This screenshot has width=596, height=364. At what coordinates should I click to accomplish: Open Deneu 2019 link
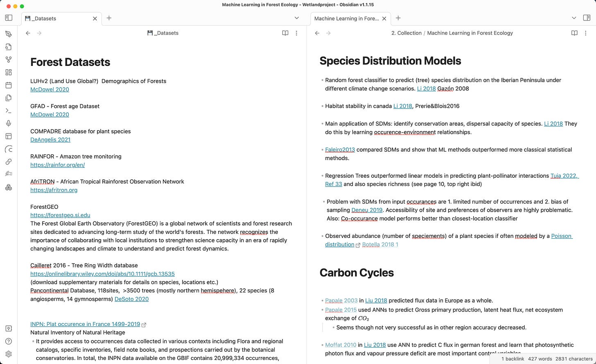[367, 210]
